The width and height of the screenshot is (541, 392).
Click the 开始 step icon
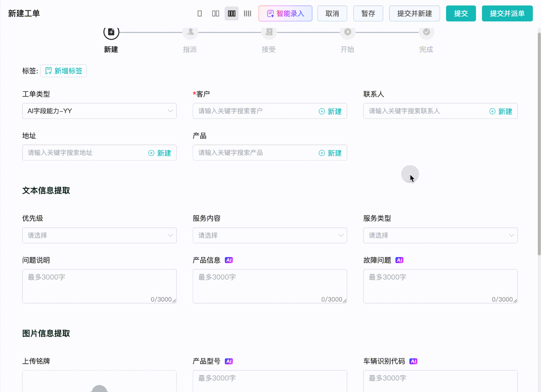[x=348, y=32]
